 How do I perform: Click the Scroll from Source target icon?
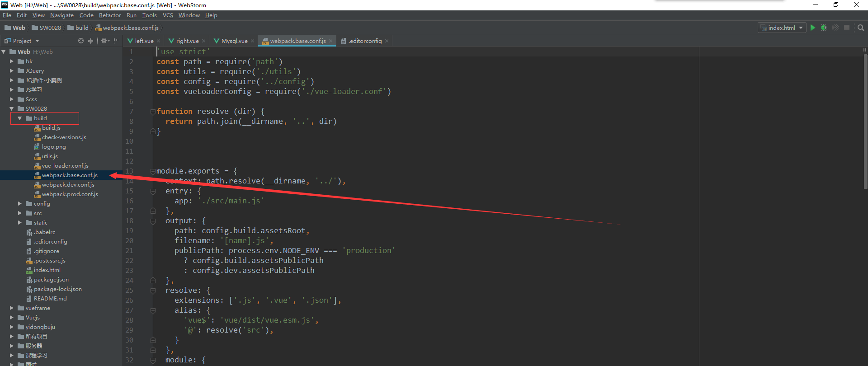pos(81,41)
